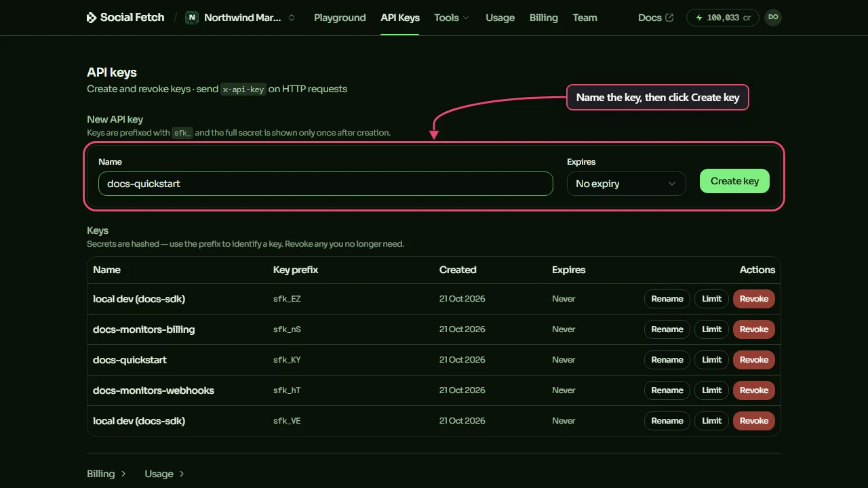The height and width of the screenshot is (488, 868).
Task: Open the DO user avatar menu
Action: coord(772,18)
